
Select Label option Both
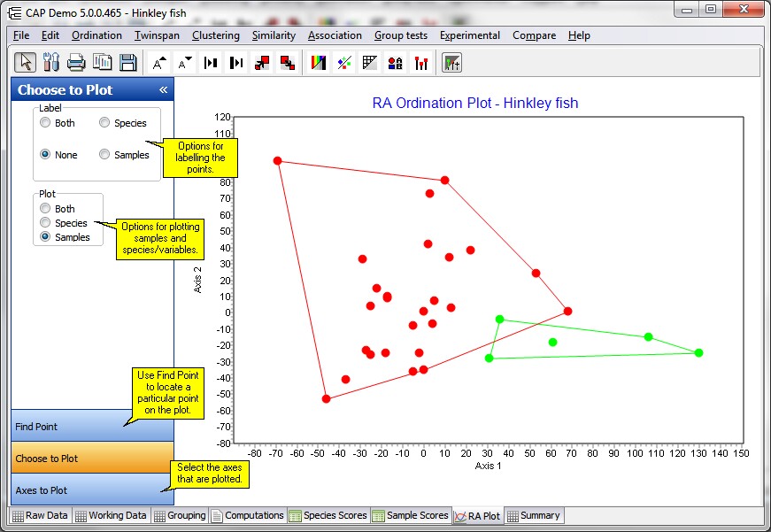point(58,123)
